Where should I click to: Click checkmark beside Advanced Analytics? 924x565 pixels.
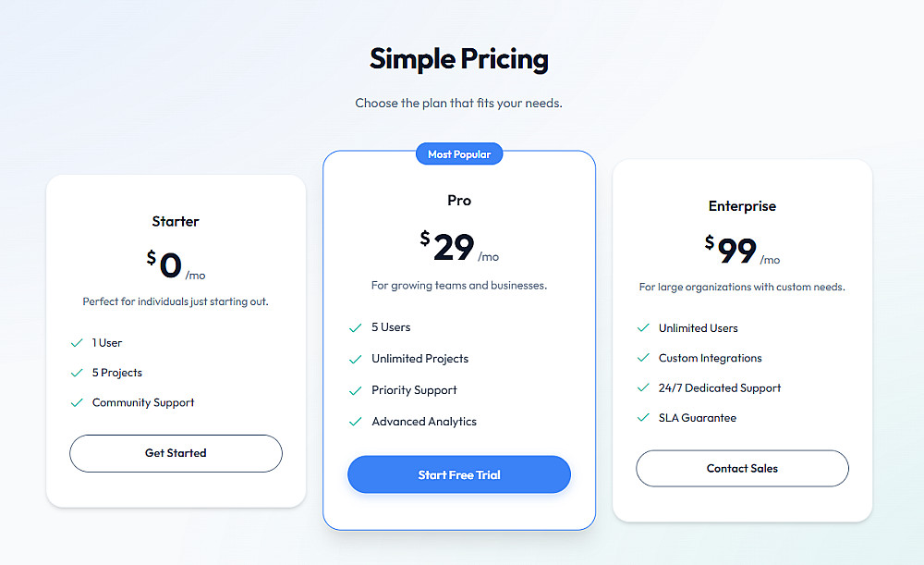(355, 422)
